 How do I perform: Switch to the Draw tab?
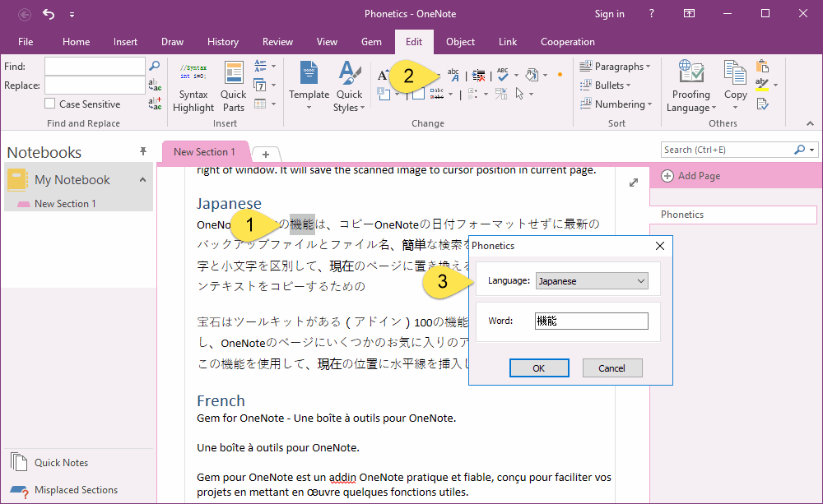[x=172, y=41]
